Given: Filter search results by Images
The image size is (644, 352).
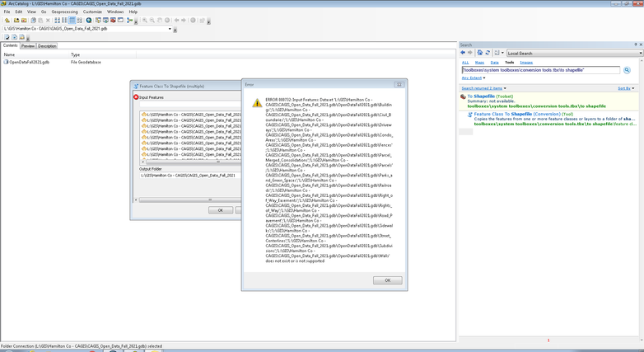Looking at the screenshot, I should (526, 63).
